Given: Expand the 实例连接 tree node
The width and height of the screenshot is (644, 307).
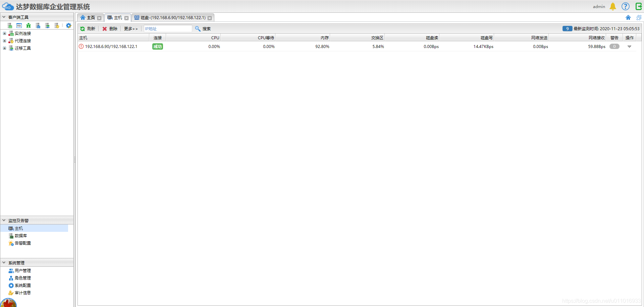Looking at the screenshot, I should (4, 33).
